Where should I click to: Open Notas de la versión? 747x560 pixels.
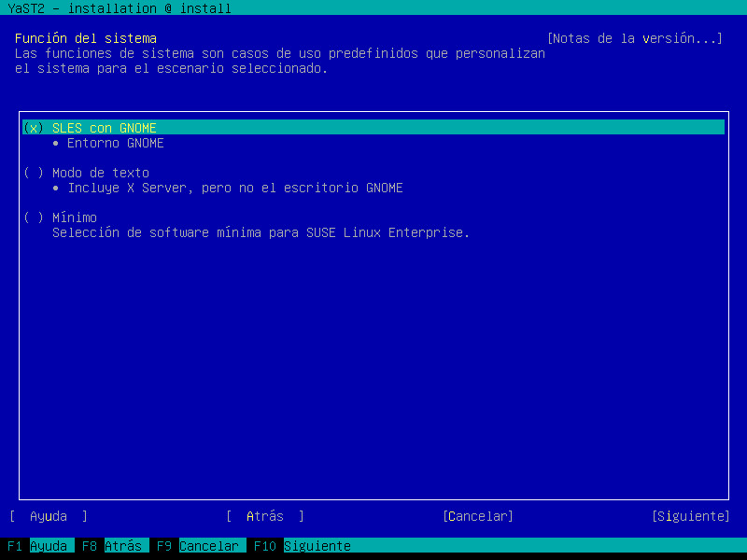coord(635,38)
